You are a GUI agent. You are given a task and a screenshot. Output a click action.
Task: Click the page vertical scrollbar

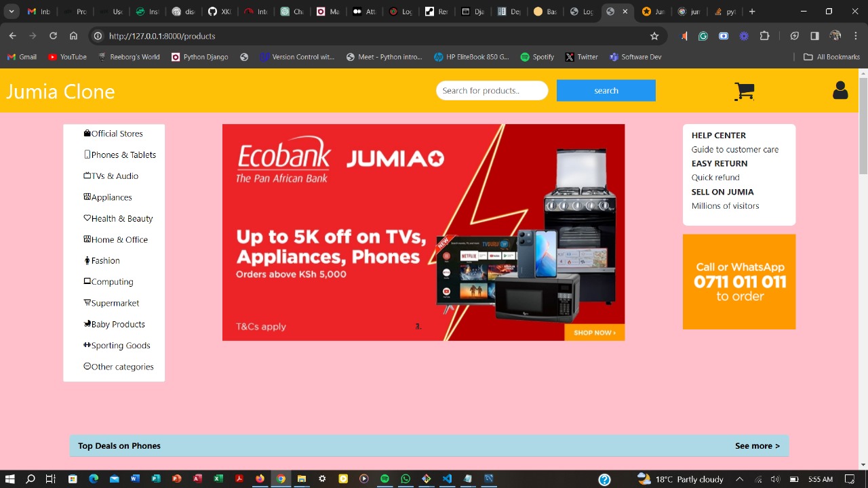863,125
